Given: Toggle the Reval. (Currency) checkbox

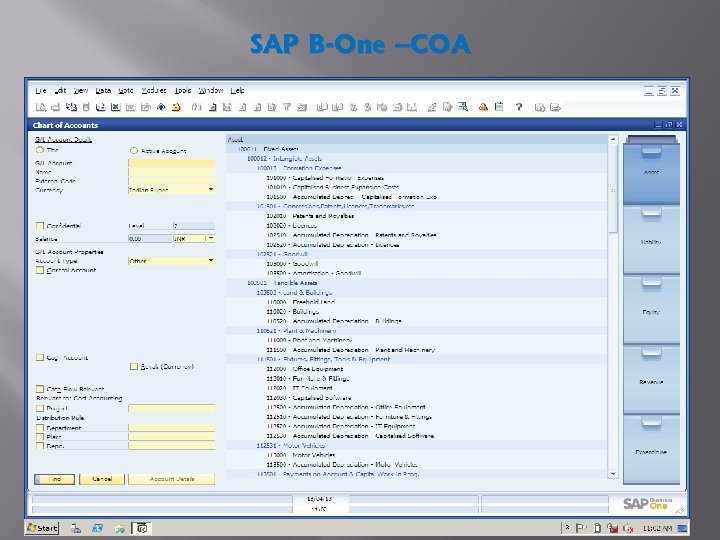Looking at the screenshot, I should [x=134, y=366].
